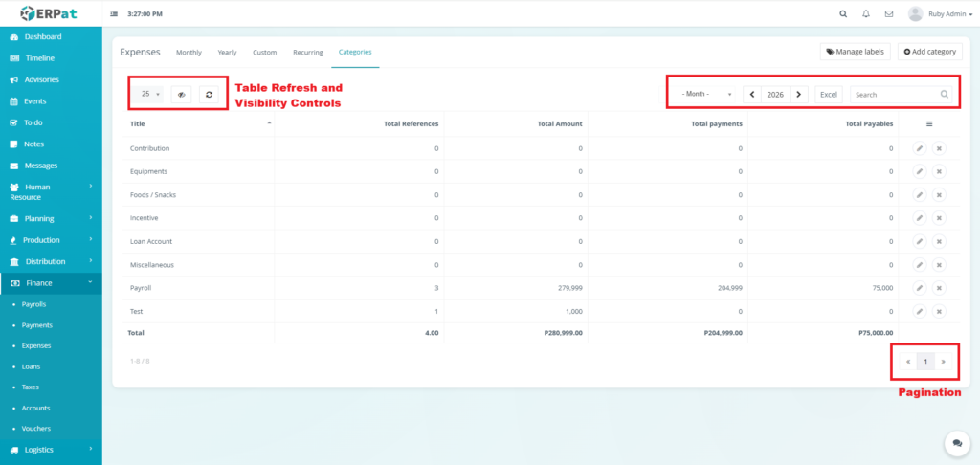Screen dimensions: 980x465
Task: Click the Search input field
Action: [x=894, y=95]
